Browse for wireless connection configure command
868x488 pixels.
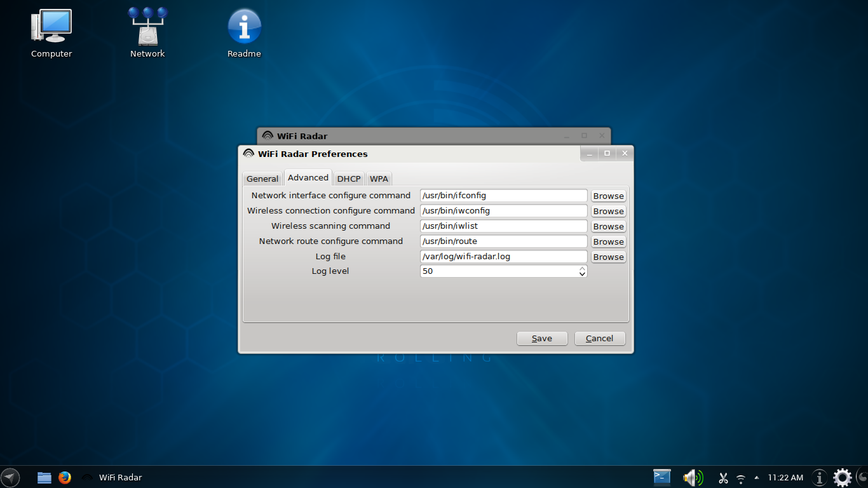tap(609, 211)
